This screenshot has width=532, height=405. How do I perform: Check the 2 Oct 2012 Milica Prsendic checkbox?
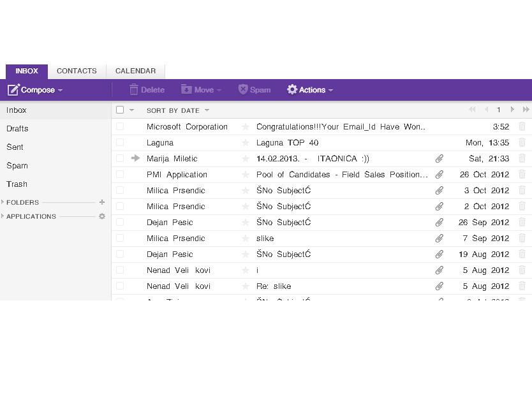pyautogui.click(x=120, y=206)
